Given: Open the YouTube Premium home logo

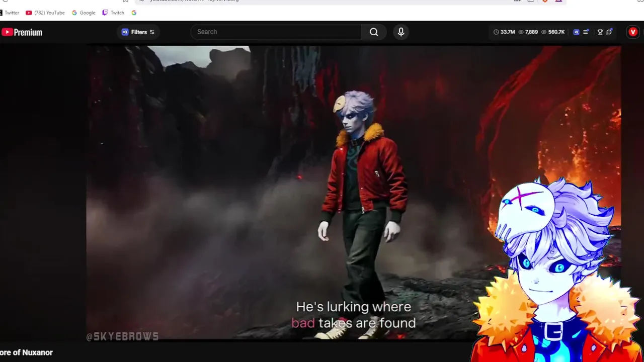Looking at the screenshot, I should pyautogui.click(x=22, y=32).
